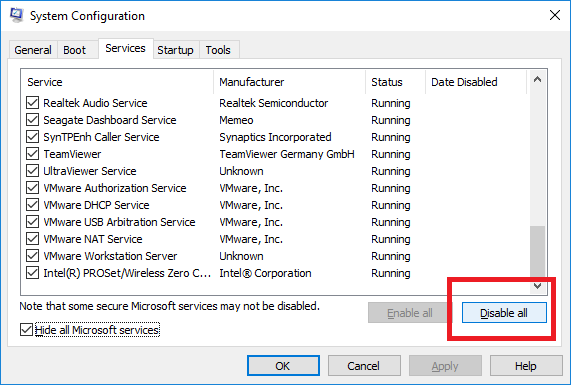
Task: Uncheck Realtek Audio Service checkbox
Action: (32, 103)
